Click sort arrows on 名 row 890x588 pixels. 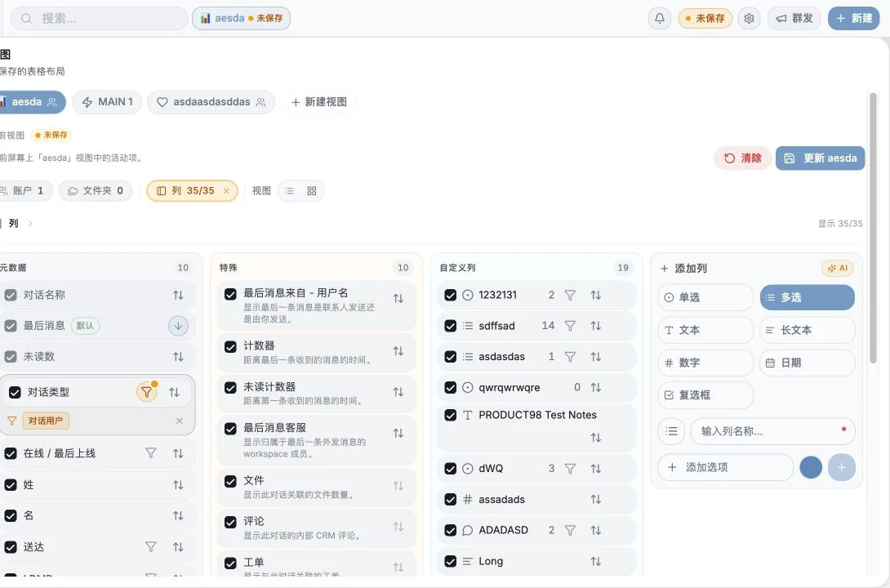click(x=178, y=516)
